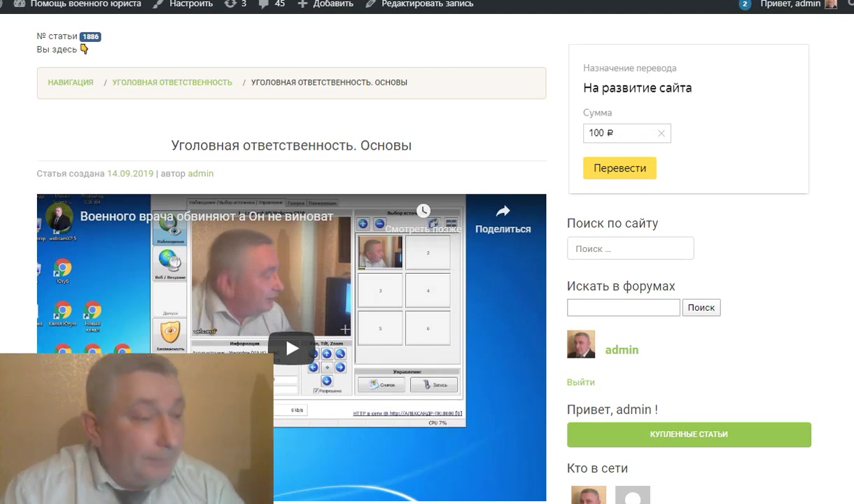Focus the Поиск по сайту search field
854x504 pixels.
coord(630,248)
